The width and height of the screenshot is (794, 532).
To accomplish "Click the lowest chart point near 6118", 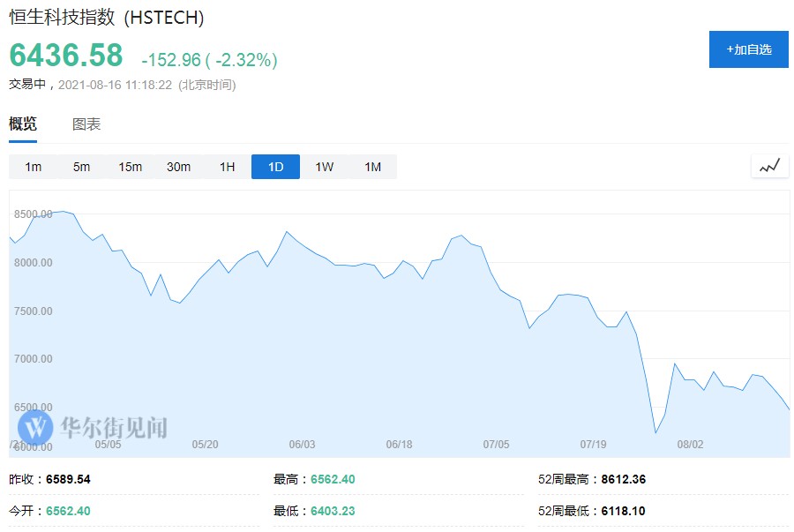I will [655, 432].
